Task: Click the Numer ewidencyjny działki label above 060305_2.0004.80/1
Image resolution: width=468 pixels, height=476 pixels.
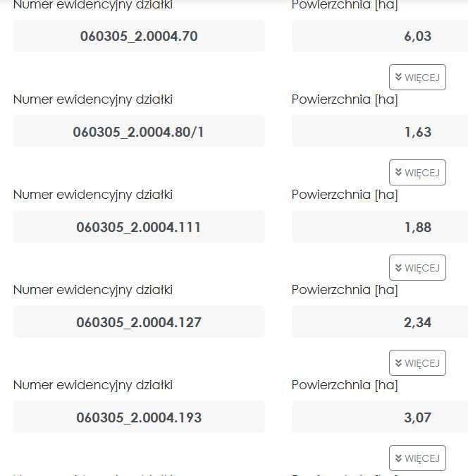Action: pyautogui.click(x=93, y=99)
